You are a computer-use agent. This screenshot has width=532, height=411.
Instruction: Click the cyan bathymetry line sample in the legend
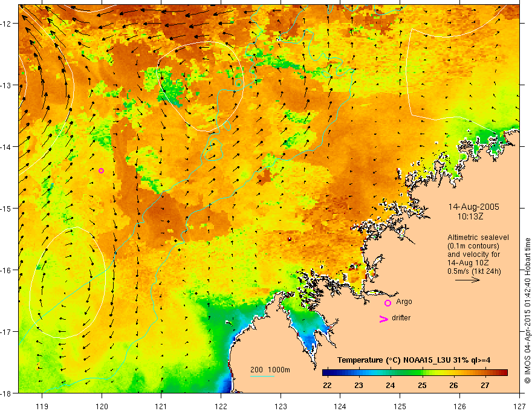tap(262, 376)
